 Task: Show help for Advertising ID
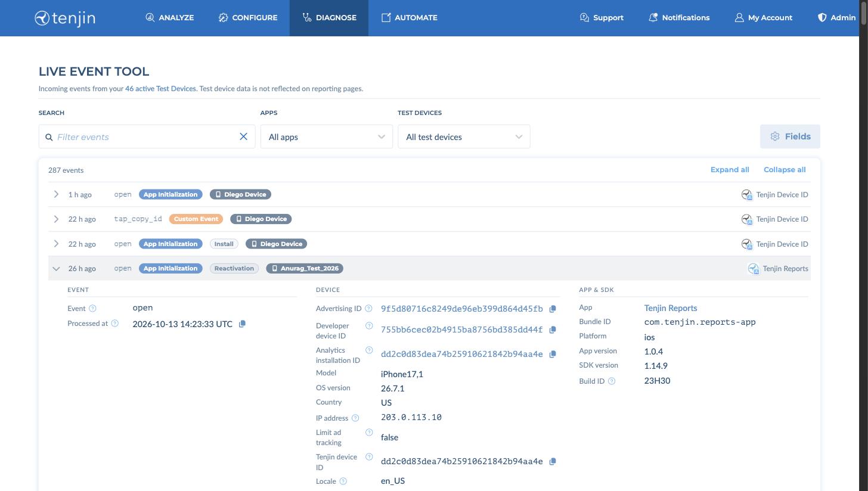[368, 309]
